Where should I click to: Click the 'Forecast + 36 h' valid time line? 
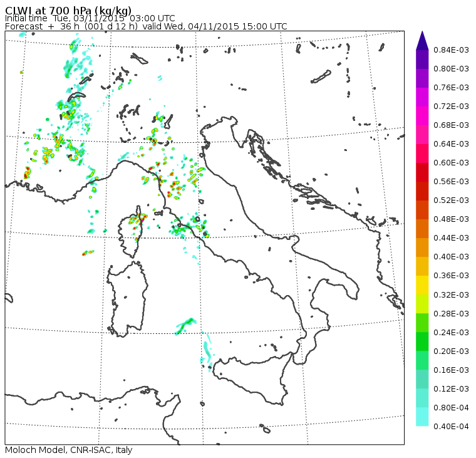[x=146, y=26]
